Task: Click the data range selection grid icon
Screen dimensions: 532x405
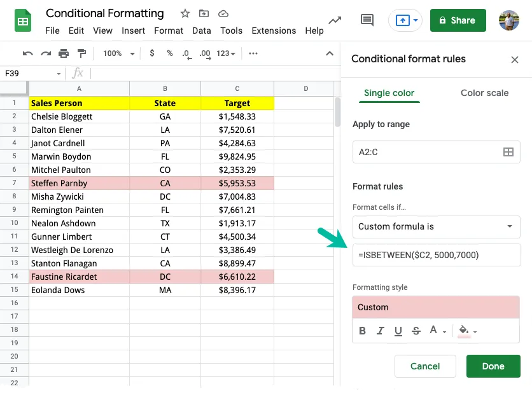Action: [x=508, y=152]
